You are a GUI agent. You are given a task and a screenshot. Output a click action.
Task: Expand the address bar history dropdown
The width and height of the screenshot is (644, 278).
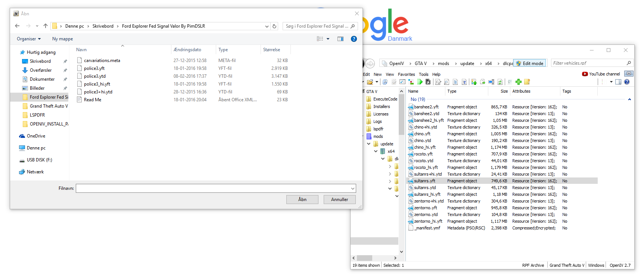267,26
